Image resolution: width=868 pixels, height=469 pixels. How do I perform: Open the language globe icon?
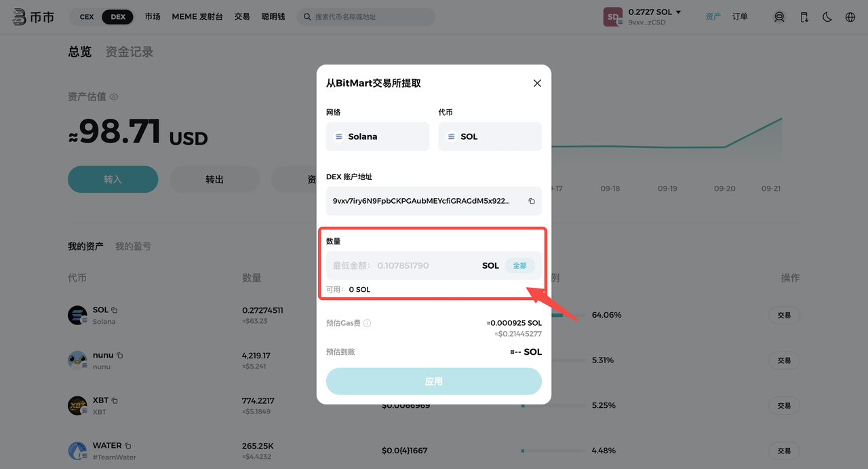point(850,17)
